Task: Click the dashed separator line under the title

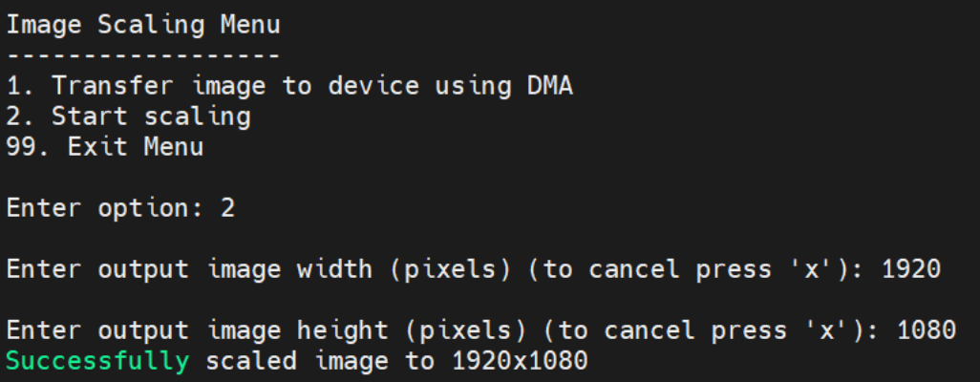Action: pos(144,55)
